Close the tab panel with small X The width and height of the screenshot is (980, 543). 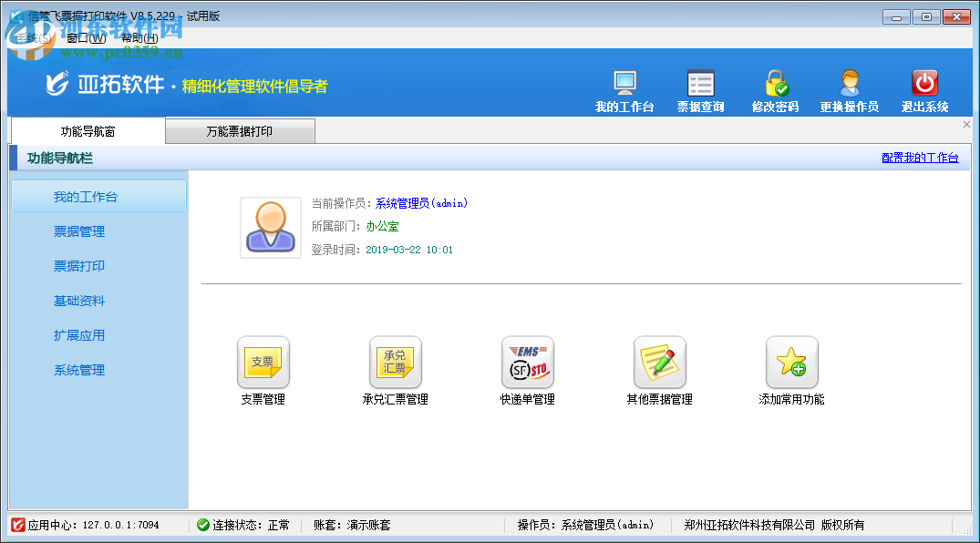click(966, 124)
